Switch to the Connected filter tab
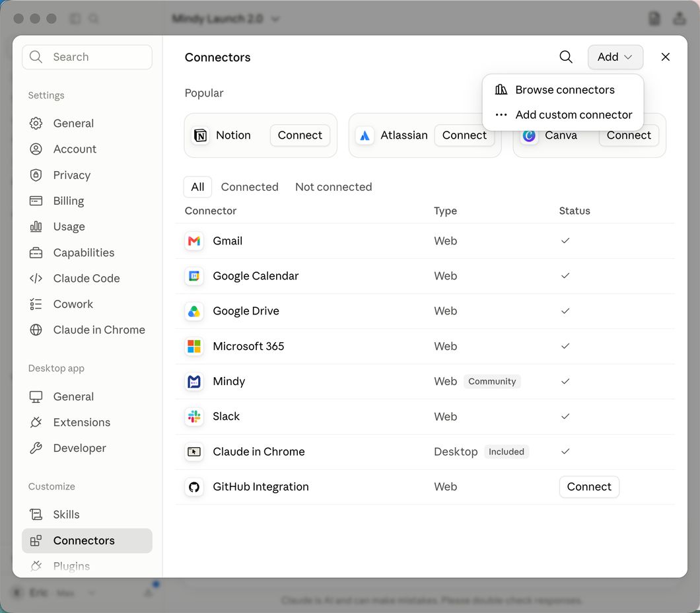The height and width of the screenshot is (613, 700). (250, 187)
